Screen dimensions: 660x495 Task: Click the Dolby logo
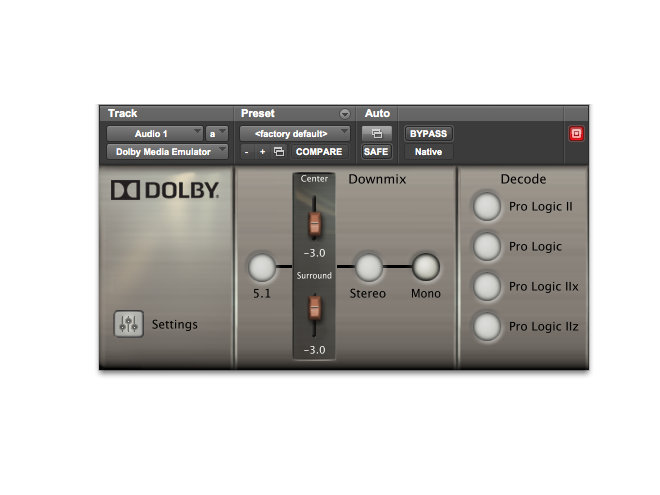[x=165, y=190]
